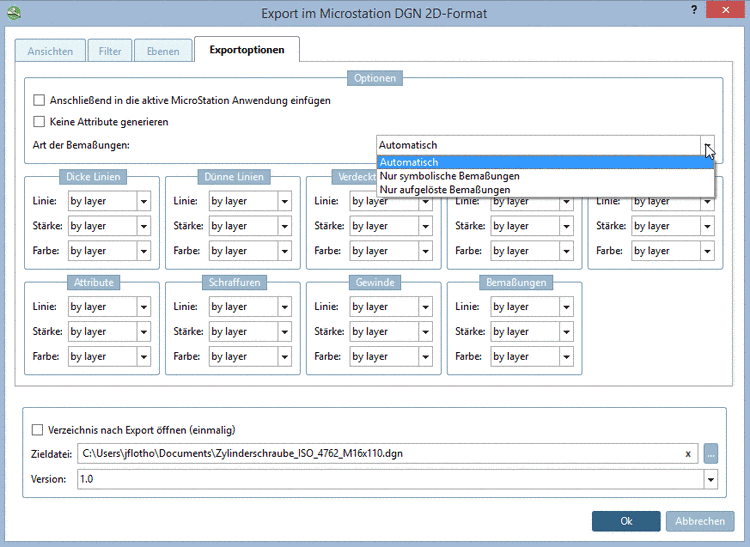This screenshot has width=750, height=547.
Task: Expand Stärke dropdown in Dünne Linien
Action: coord(250,226)
